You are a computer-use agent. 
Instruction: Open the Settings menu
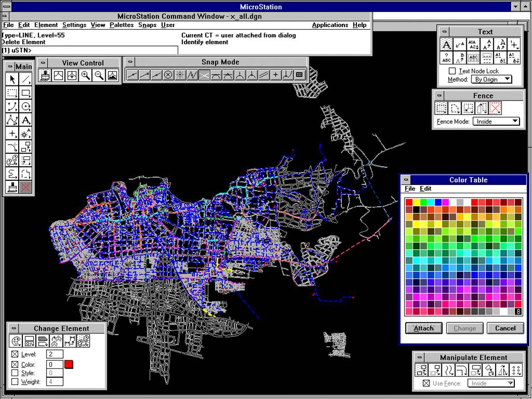74,25
